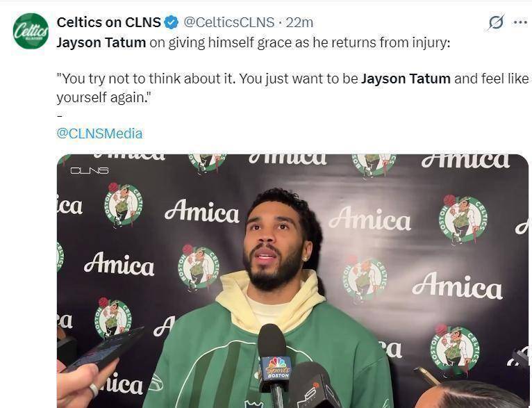This screenshot has width=532, height=408.
Task: Click the 'on giving himself grace' post text
Action: pyautogui.click(x=299, y=43)
